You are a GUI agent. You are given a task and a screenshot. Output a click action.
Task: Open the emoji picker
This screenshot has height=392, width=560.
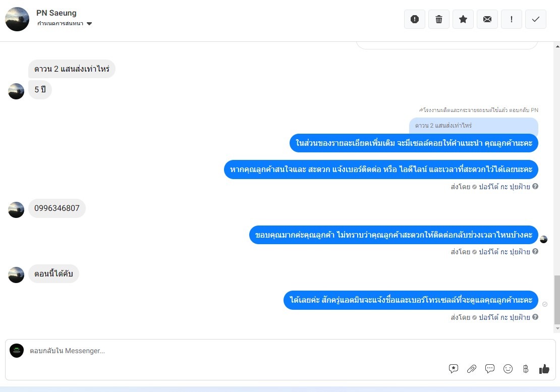click(508, 369)
